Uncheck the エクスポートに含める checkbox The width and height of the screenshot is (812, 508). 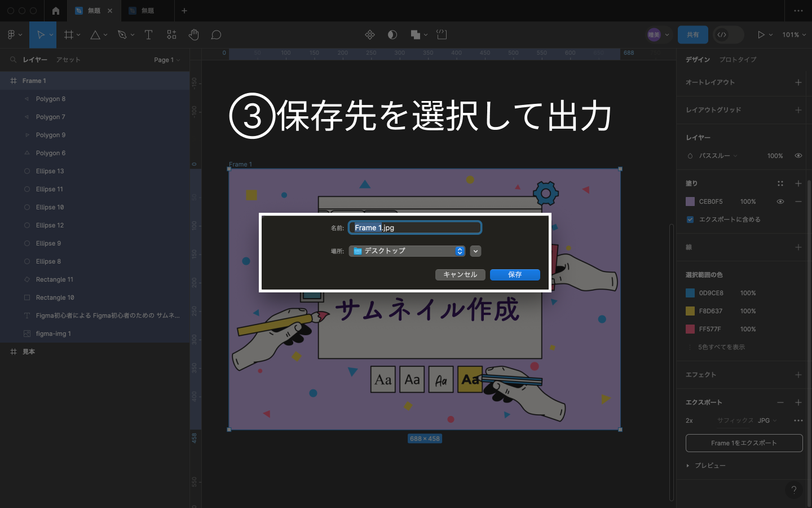pyautogui.click(x=690, y=220)
